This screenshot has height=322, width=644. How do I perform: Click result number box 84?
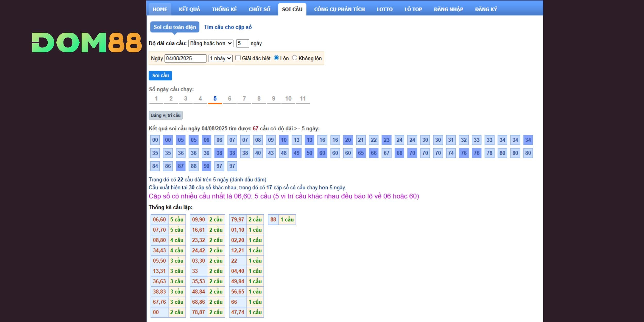tap(155, 166)
